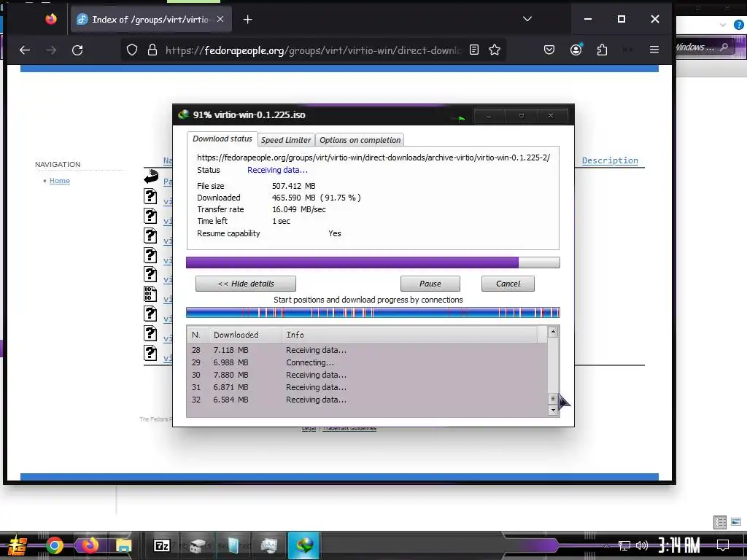Open Internet Download Manager taskbar icon
Image resolution: width=747 pixels, height=560 pixels.
click(304, 545)
